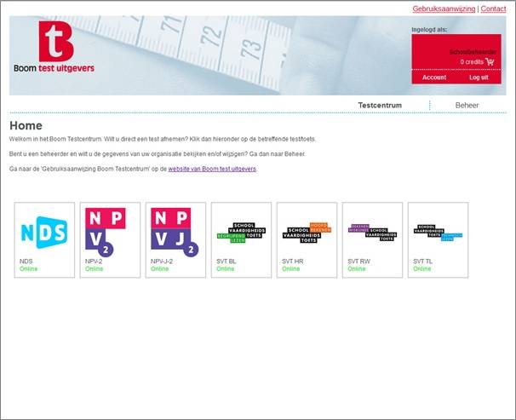Open the Contact link
Screen dimensions: 516x420
point(493,9)
